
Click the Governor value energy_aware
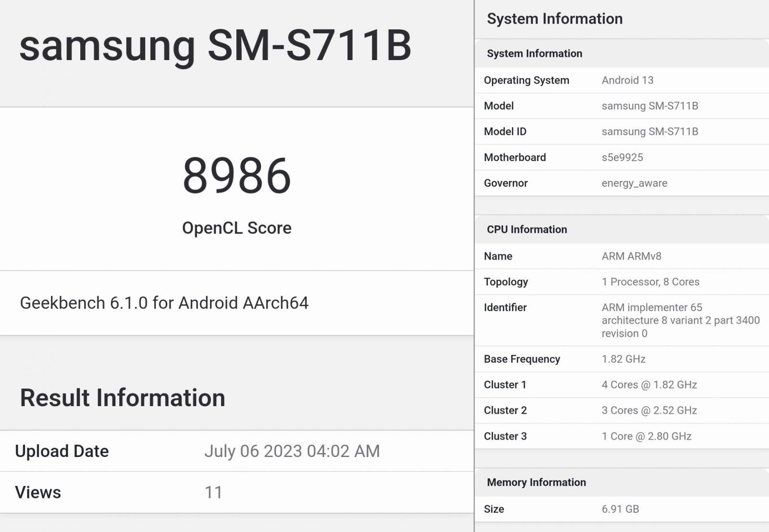pos(634,183)
